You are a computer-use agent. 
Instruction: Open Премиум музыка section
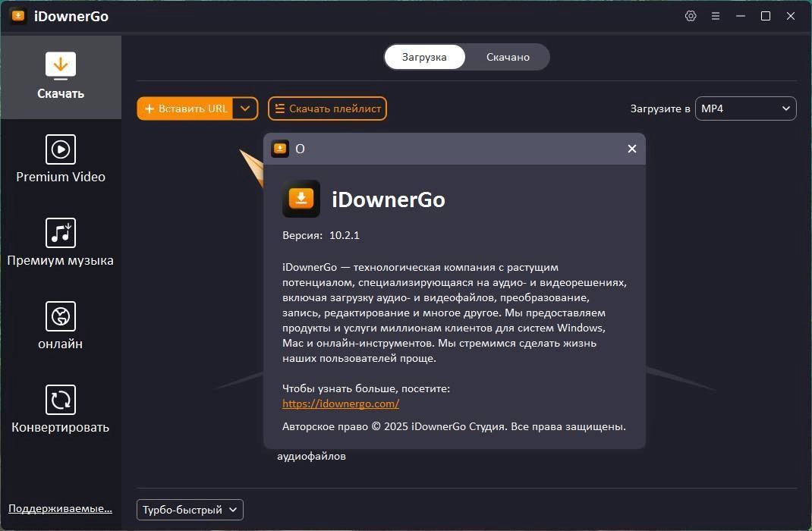[x=61, y=243]
